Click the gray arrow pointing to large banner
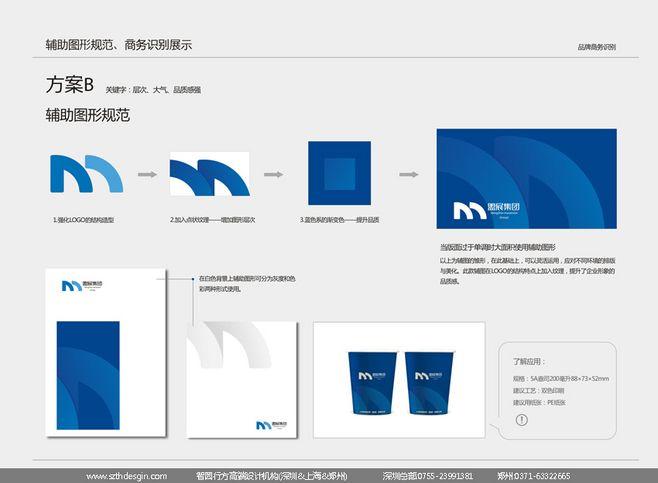Viewport: 658px width, 483px height. point(408,175)
